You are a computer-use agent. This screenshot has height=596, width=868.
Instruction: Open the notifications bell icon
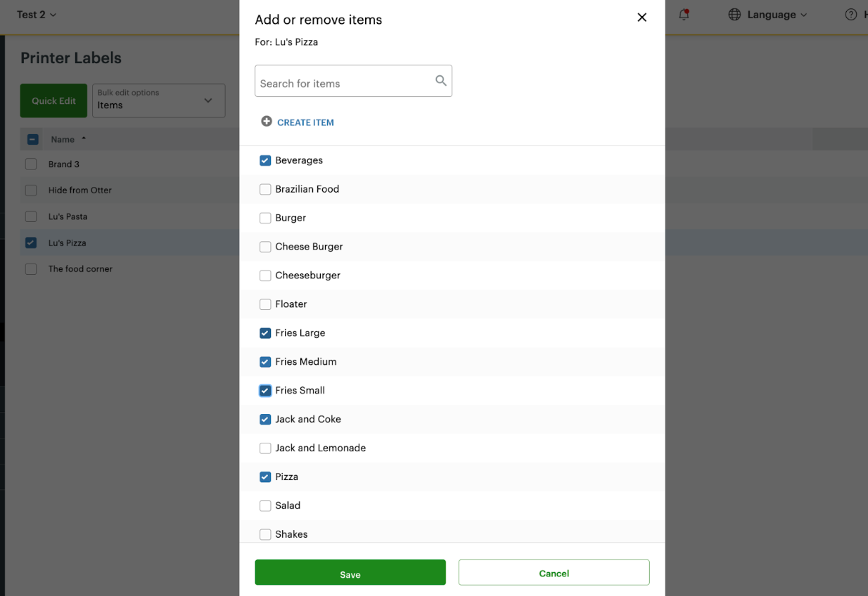(683, 14)
